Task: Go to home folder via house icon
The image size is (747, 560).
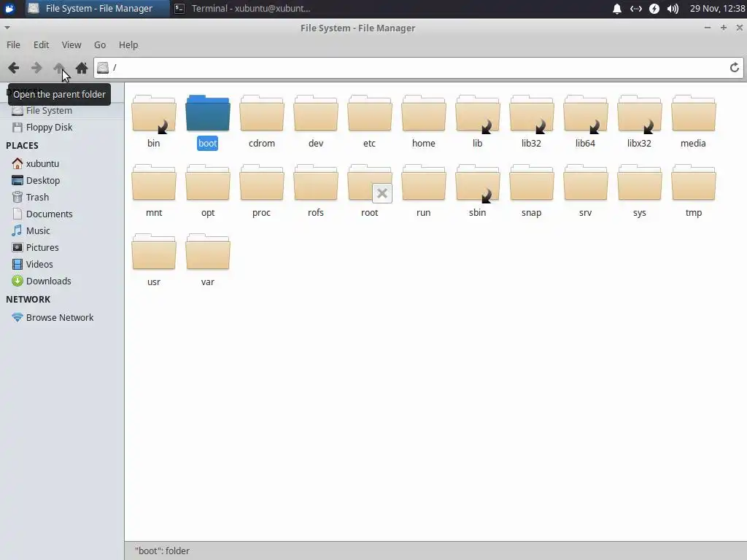Action: click(82, 68)
